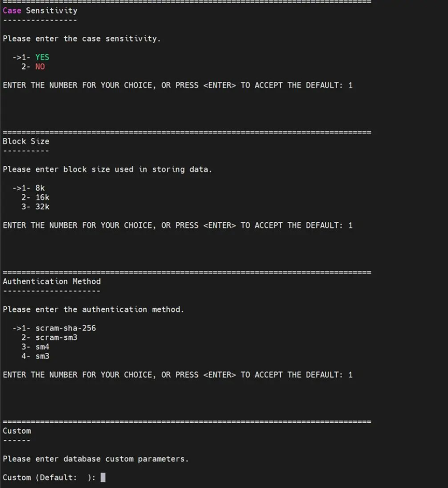Pick the scram-sha-256 authentication option
448x488 pixels.
point(65,328)
